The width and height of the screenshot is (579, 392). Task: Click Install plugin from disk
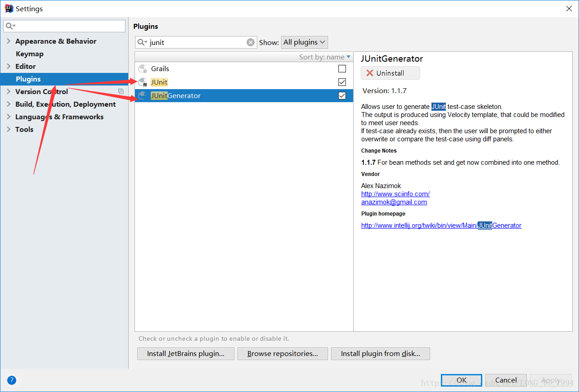pyautogui.click(x=381, y=354)
